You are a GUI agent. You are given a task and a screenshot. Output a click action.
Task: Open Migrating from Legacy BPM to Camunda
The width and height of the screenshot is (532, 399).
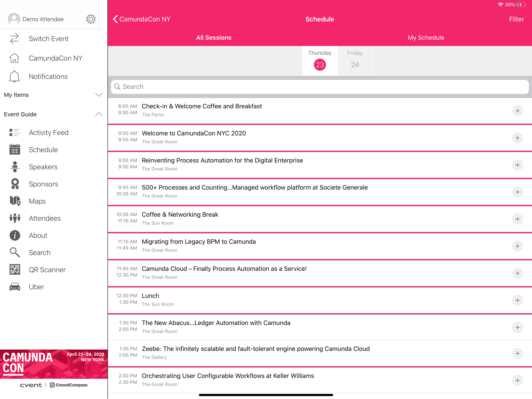(199, 242)
